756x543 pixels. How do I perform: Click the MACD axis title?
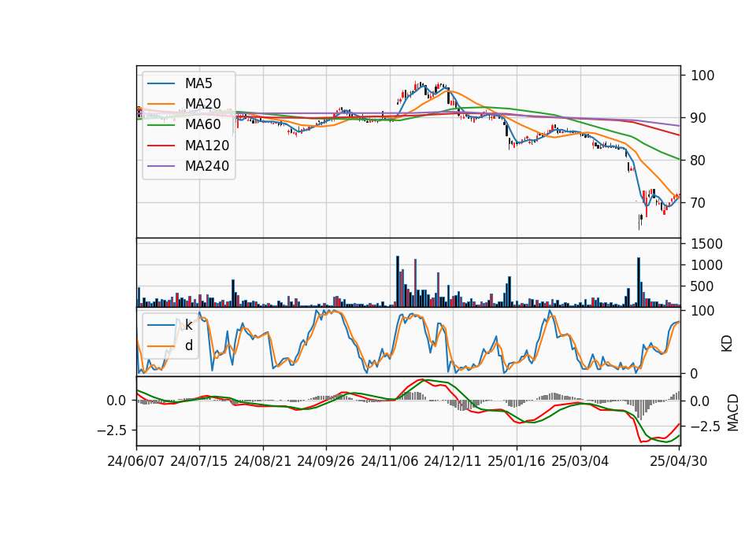[x=733, y=412]
